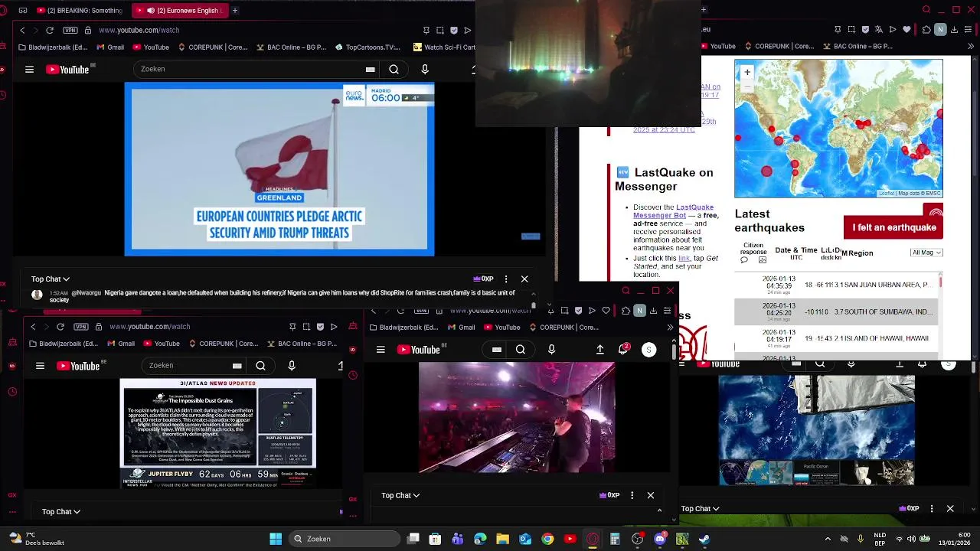Open guide menu in 3I/ATLAS YouTube window
This screenshot has height=551, width=980.
[x=40, y=366]
